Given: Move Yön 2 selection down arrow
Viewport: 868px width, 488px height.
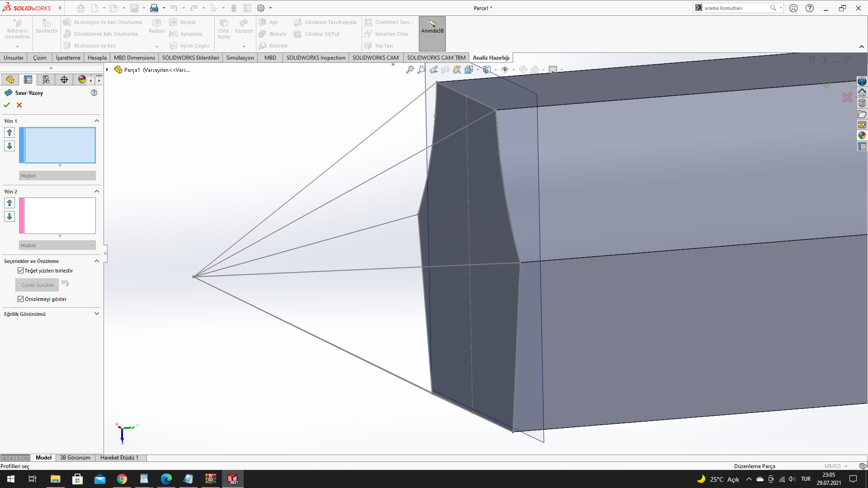Looking at the screenshot, I should (9, 216).
